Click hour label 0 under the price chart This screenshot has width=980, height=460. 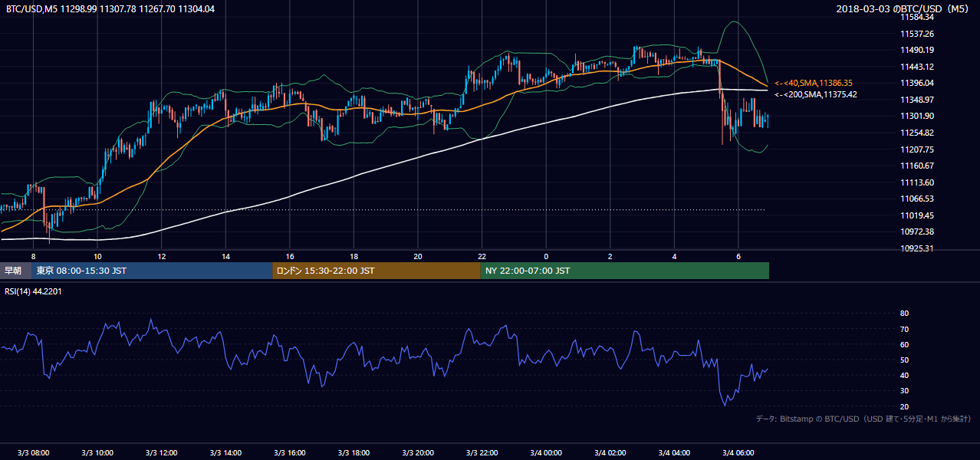pos(546,255)
